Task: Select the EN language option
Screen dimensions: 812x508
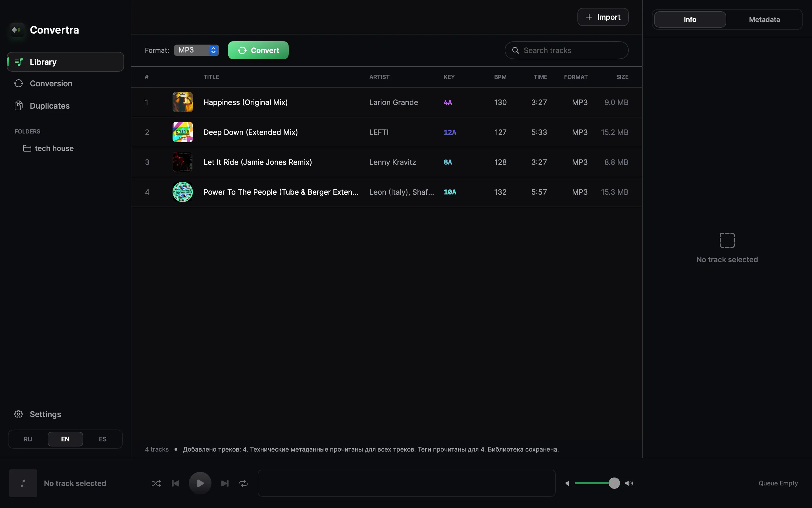Action: (x=65, y=439)
